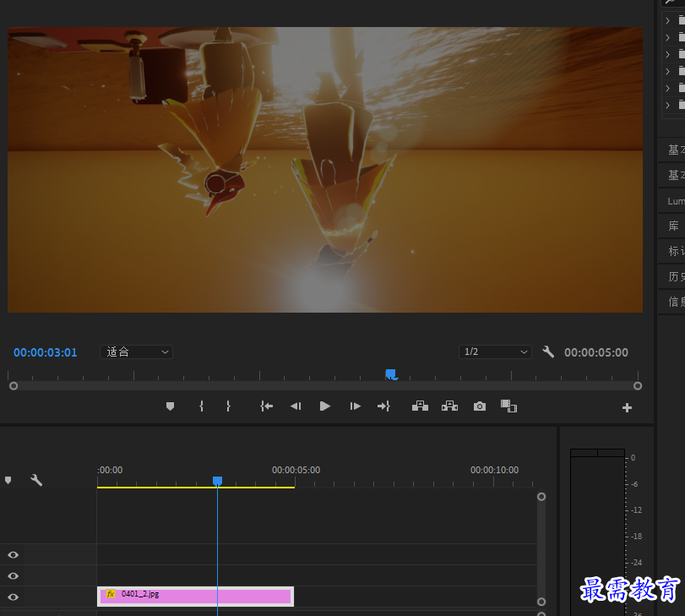This screenshot has height=616, width=685.
Task: Open timeline display settings wrench
Action: click(x=36, y=480)
